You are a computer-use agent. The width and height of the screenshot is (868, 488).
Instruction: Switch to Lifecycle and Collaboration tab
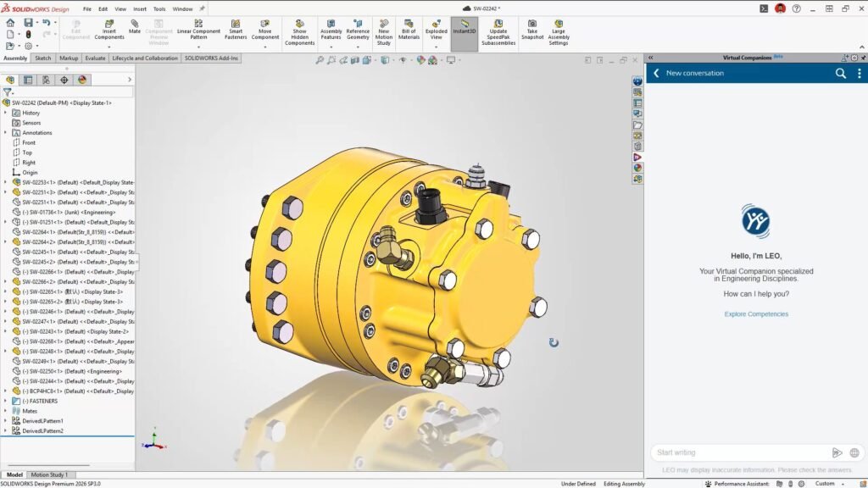click(x=145, y=58)
